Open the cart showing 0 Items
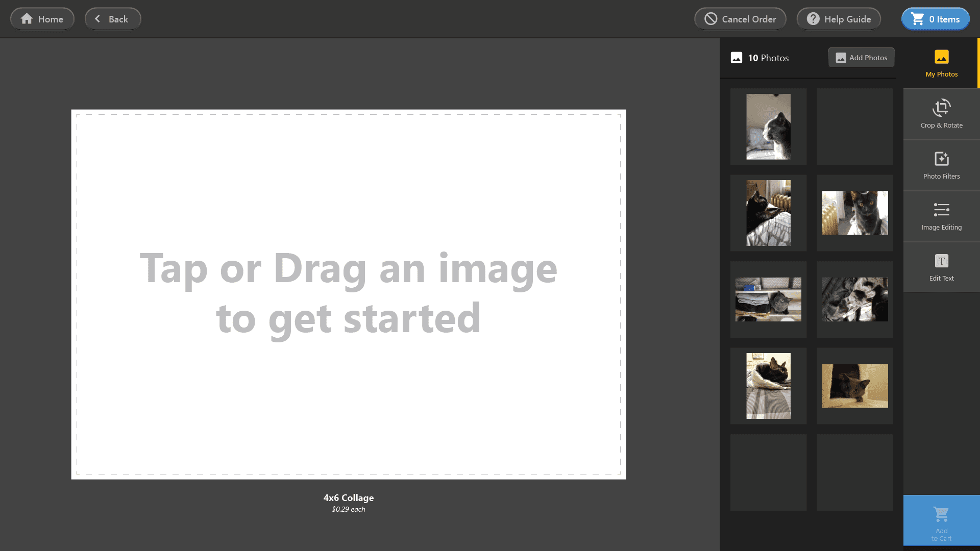 pyautogui.click(x=935, y=19)
